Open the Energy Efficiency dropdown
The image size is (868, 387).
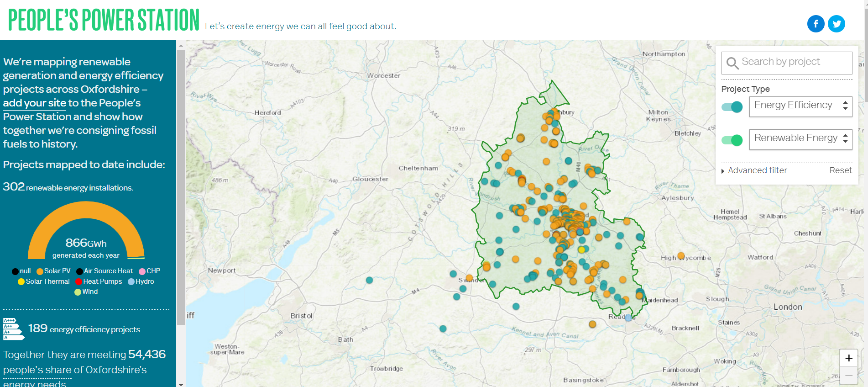(x=800, y=106)
